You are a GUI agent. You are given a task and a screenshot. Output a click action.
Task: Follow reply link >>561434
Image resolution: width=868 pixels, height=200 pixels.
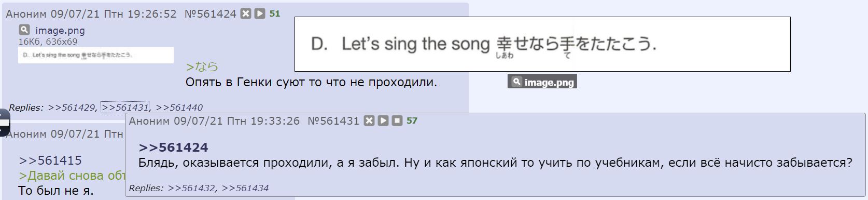click(245, 188)
